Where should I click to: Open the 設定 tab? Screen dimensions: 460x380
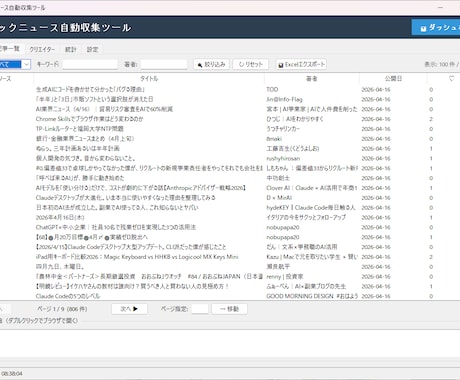[92, 49]
